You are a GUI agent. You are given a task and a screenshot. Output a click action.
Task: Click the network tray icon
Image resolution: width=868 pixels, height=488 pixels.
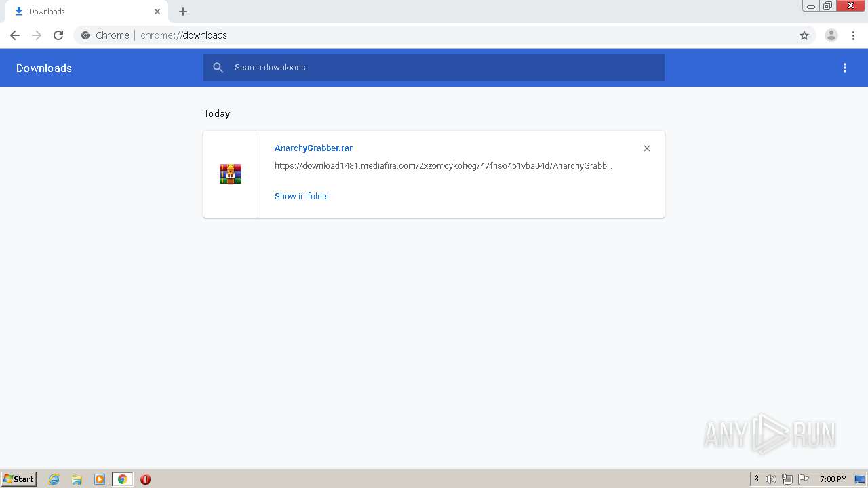pyautogui.click(x=787, y=479)
